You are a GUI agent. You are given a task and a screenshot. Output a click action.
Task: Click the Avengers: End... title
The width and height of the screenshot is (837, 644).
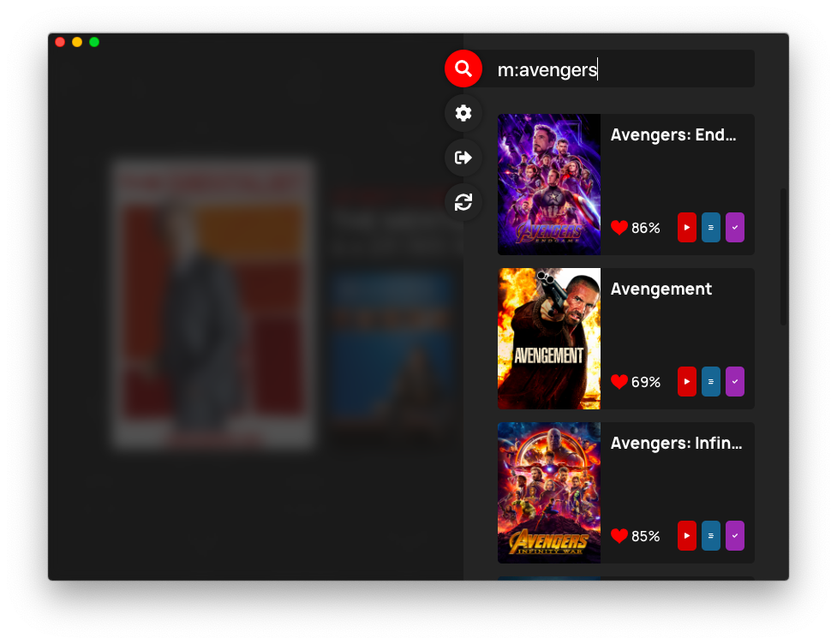673,135
